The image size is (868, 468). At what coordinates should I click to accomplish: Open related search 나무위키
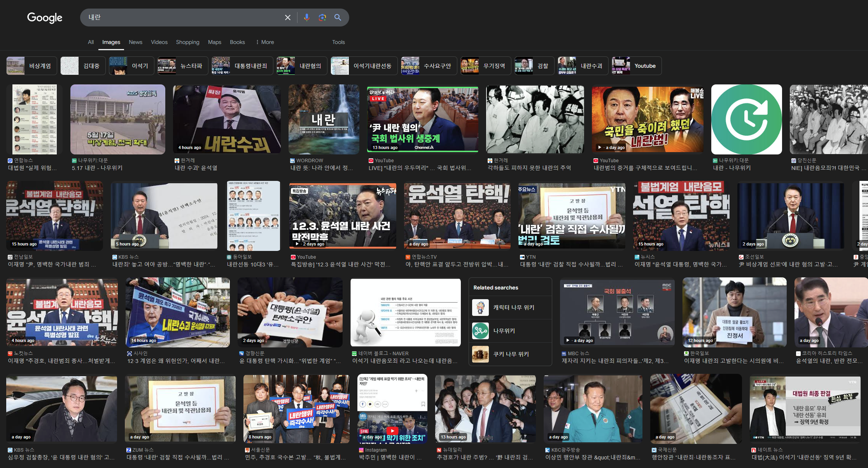pos(510,331)
